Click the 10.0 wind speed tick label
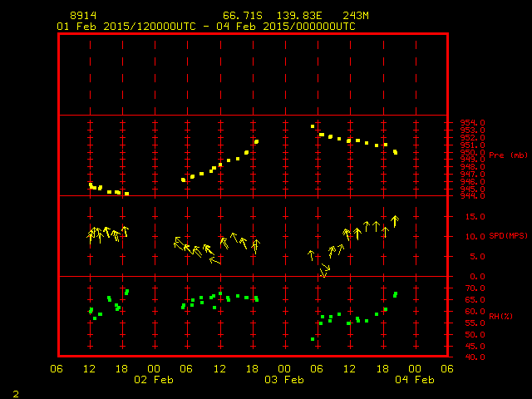Screen dimensions: 532x399 tap(475, 236)
